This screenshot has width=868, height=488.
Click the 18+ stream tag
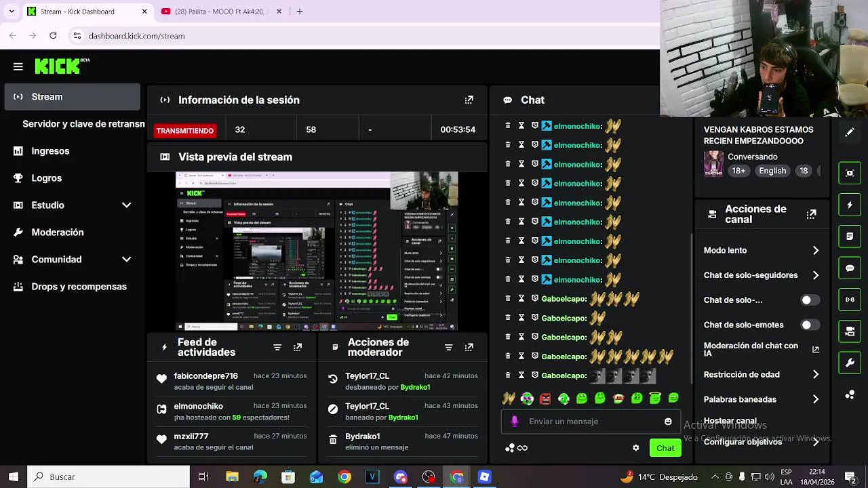[738, 171]
